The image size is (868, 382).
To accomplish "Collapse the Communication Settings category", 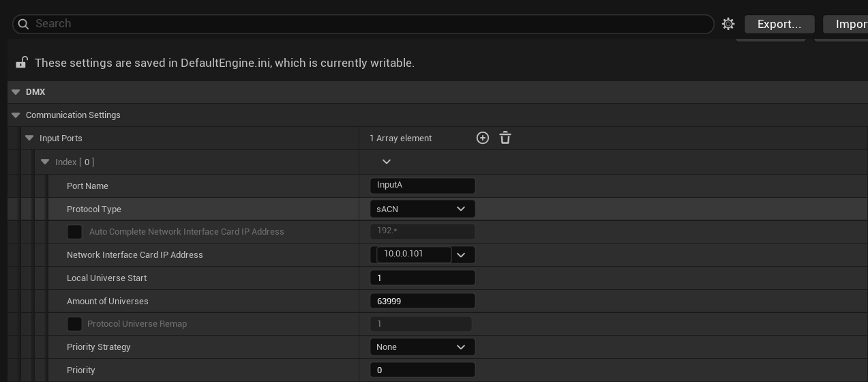I will pyautogui.click(x=16, y=115).
